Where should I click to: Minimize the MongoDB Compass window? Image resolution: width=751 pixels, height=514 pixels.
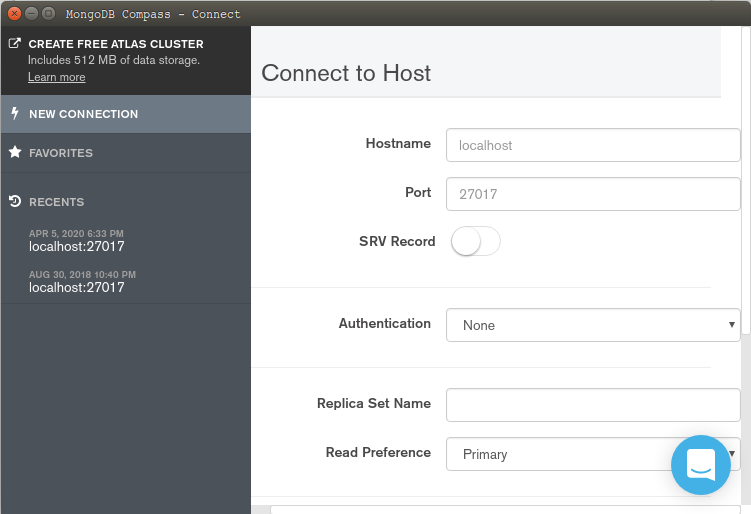point(31,13)
